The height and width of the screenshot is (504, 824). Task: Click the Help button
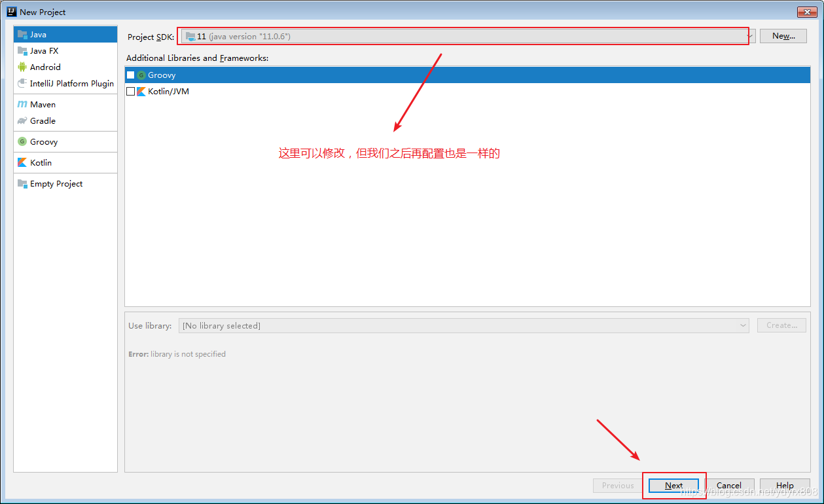[784, 486]
